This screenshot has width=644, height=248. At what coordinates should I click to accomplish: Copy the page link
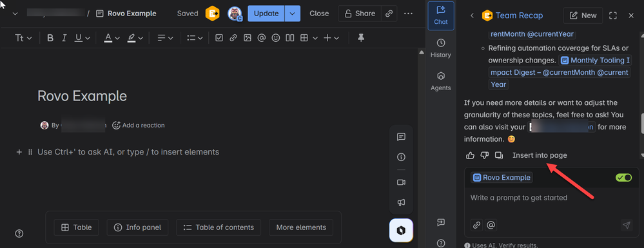(389, 14)
